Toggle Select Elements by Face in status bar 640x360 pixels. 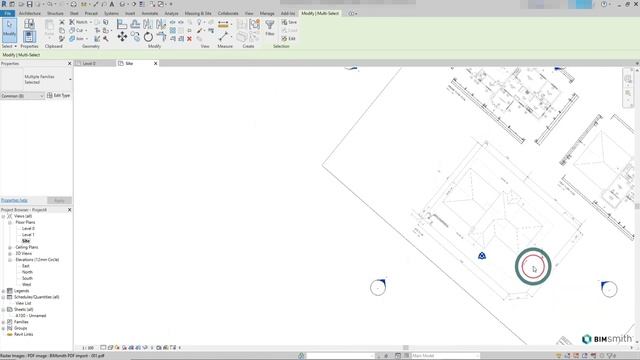585,356
